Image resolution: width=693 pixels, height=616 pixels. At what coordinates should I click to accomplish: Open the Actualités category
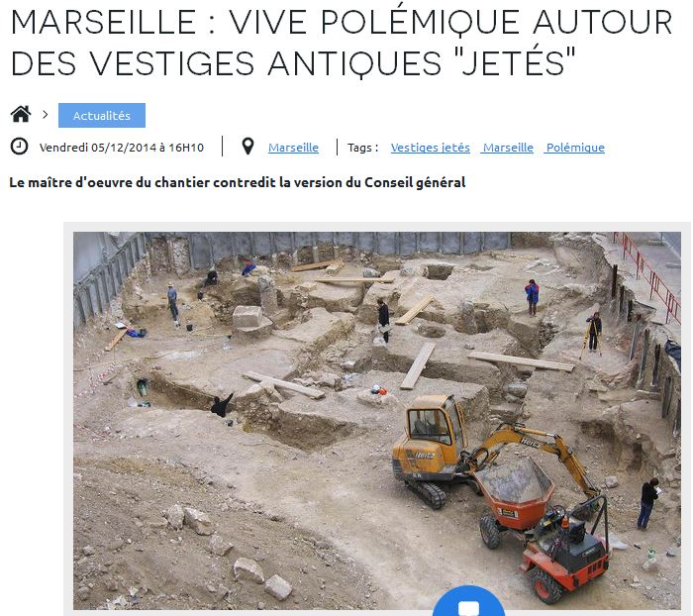(x=102, y=116)
